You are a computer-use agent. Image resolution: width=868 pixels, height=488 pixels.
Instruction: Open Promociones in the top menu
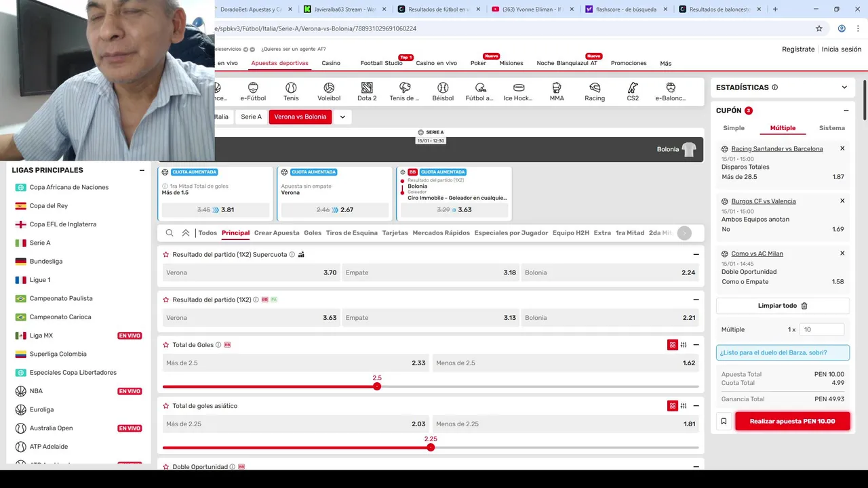629,63
